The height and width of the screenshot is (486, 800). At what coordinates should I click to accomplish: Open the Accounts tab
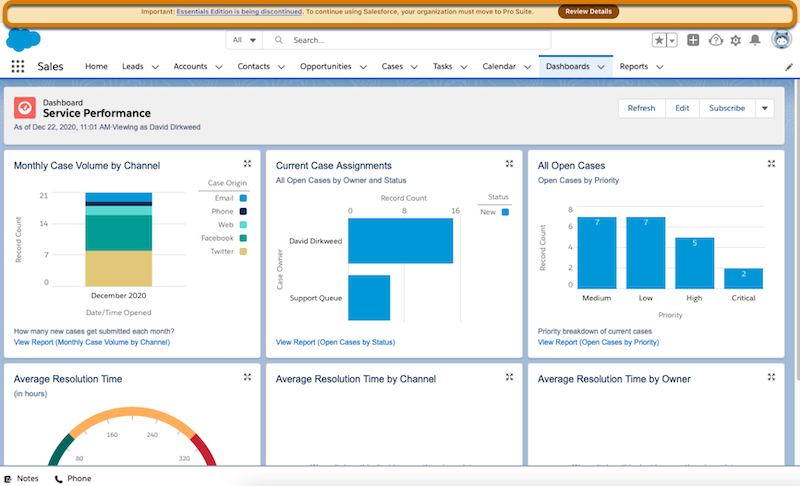coord(190,66)
